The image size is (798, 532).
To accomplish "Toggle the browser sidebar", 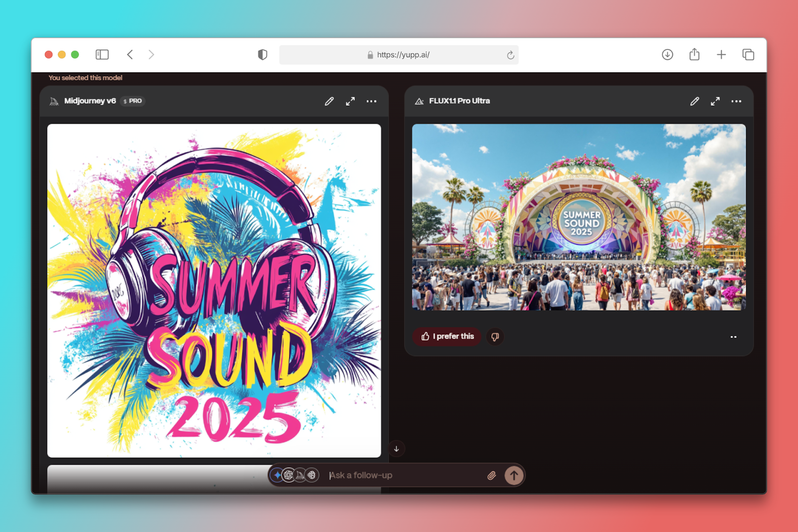I will click(x=102, y=54).
